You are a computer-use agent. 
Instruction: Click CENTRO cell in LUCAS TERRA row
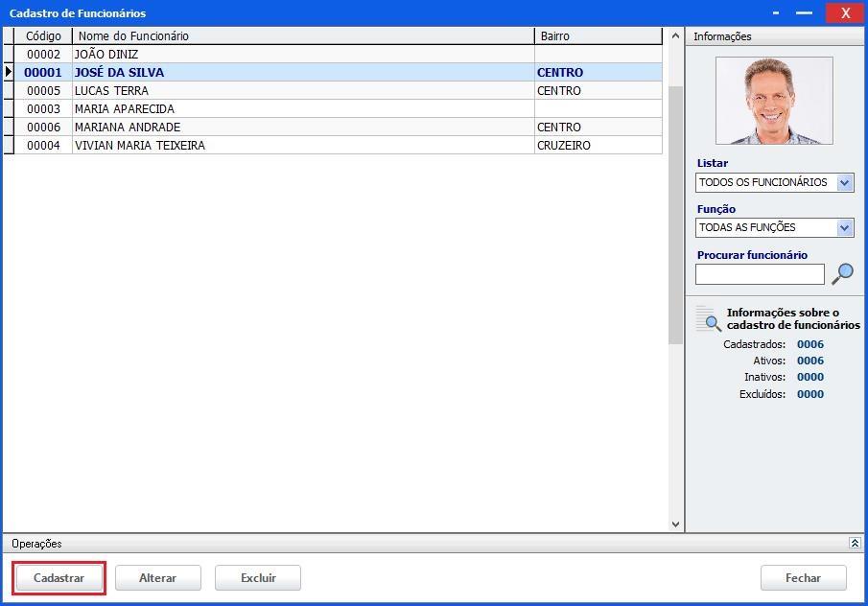pos(598,91)
